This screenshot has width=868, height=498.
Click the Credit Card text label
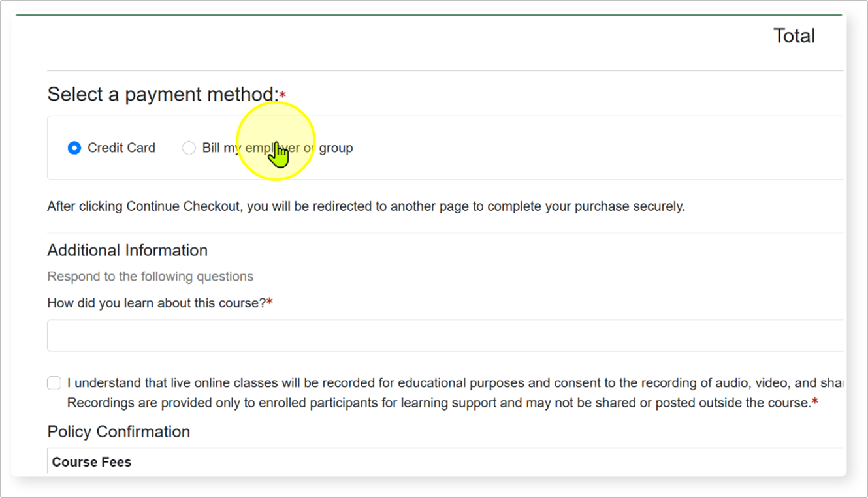pyautogui.click(x=121, y=148)
